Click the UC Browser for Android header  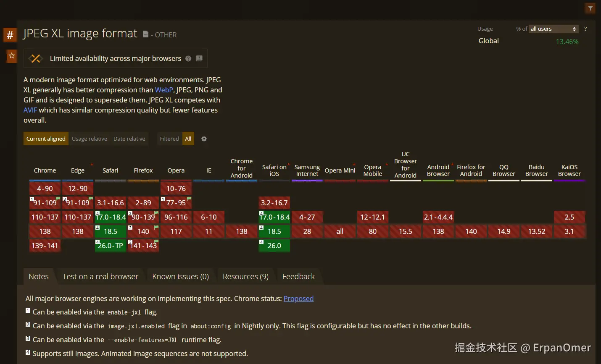pos(406,165)
